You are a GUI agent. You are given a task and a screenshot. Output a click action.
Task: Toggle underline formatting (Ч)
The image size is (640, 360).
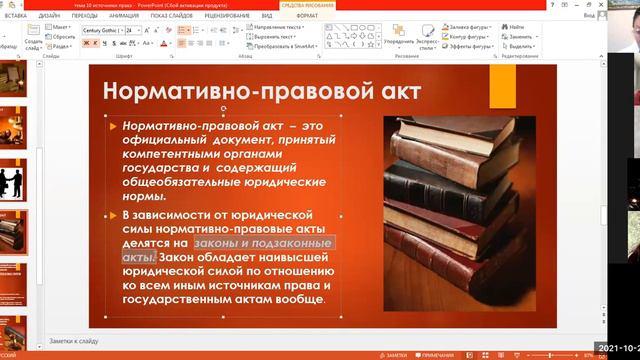[104, 43]
